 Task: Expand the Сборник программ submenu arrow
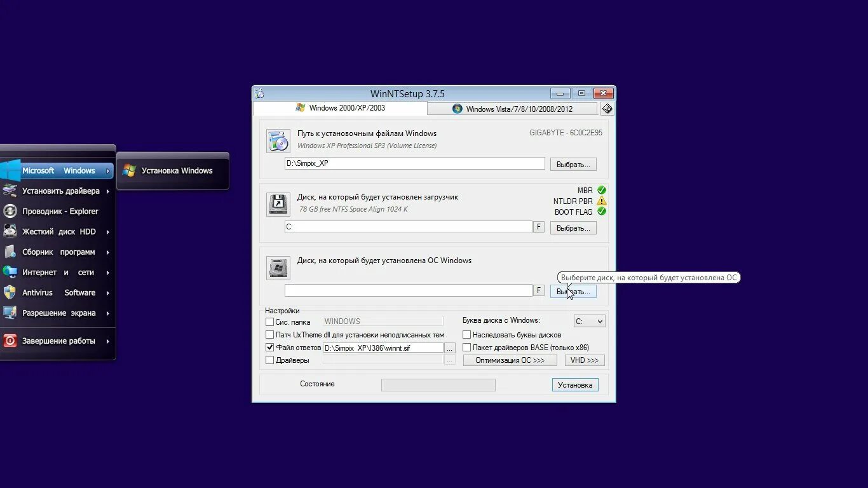coord(108,252)
